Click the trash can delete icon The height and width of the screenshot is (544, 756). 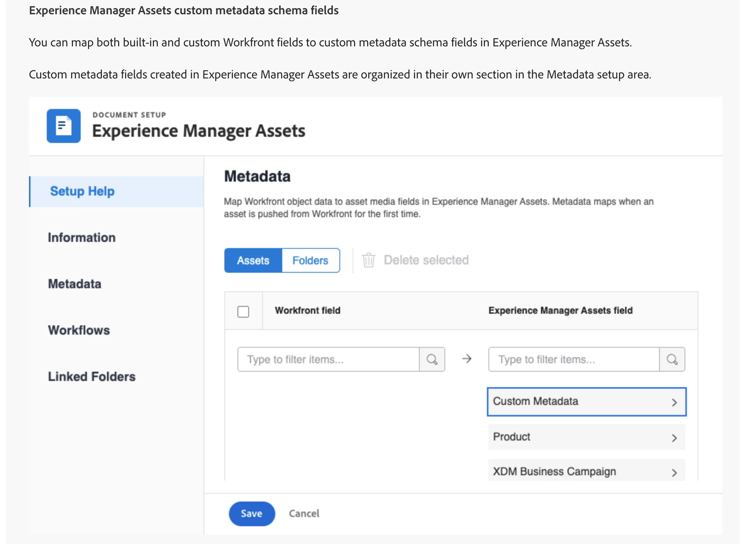[368, 260]
